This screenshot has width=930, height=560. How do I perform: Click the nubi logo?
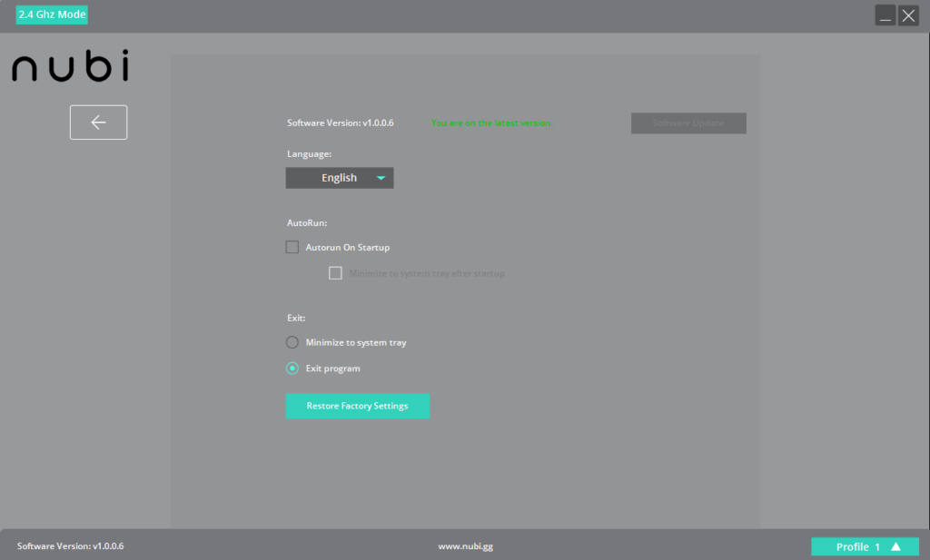click(70, 65)
